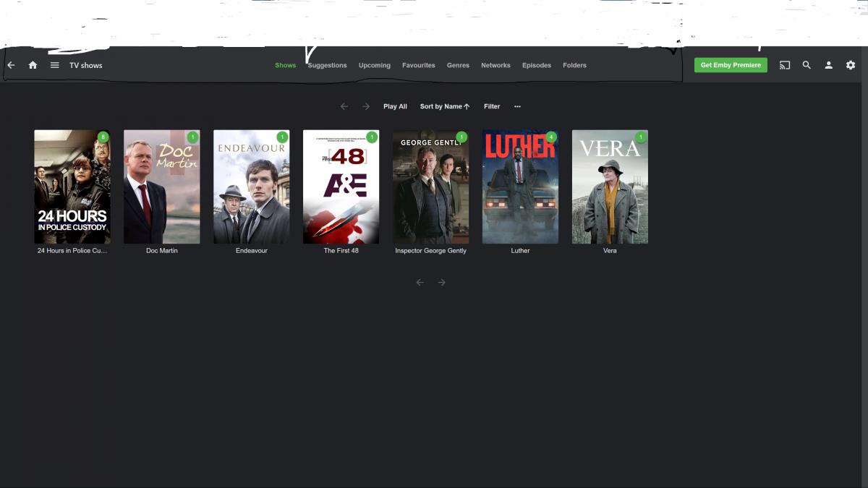Viewport: 868px width, 488px height.
Task: Click unplayed badge on Doc Martin poster
Action: coord(192,137)
